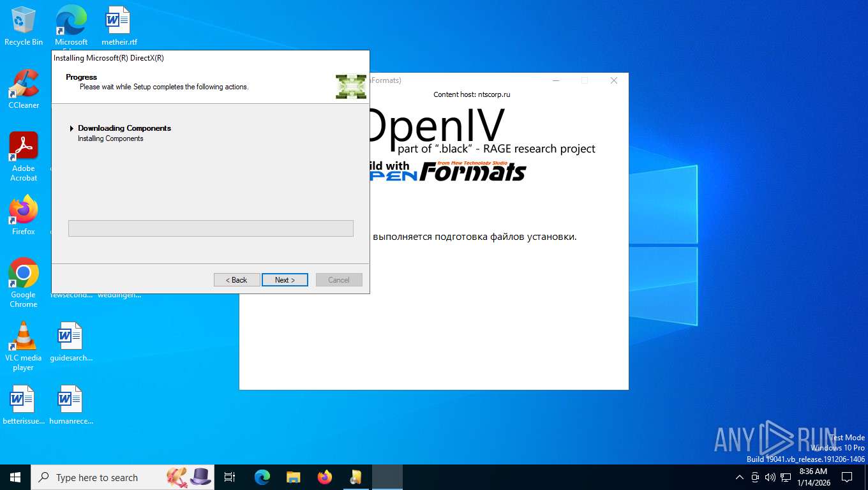The image size is (868, 490).
Task: Click the DirectX installer title bar
Action: 210,58
